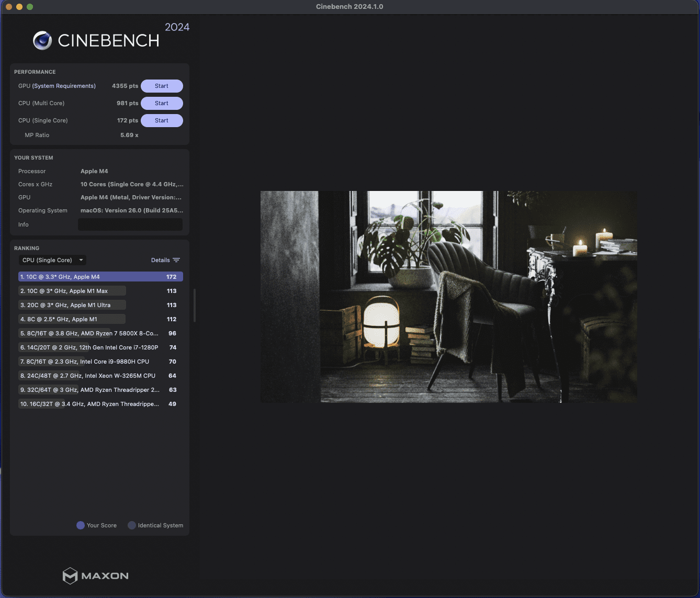Select the Intel Core i7-1280P row
This screenshot has width=700, height=598.
100,347
